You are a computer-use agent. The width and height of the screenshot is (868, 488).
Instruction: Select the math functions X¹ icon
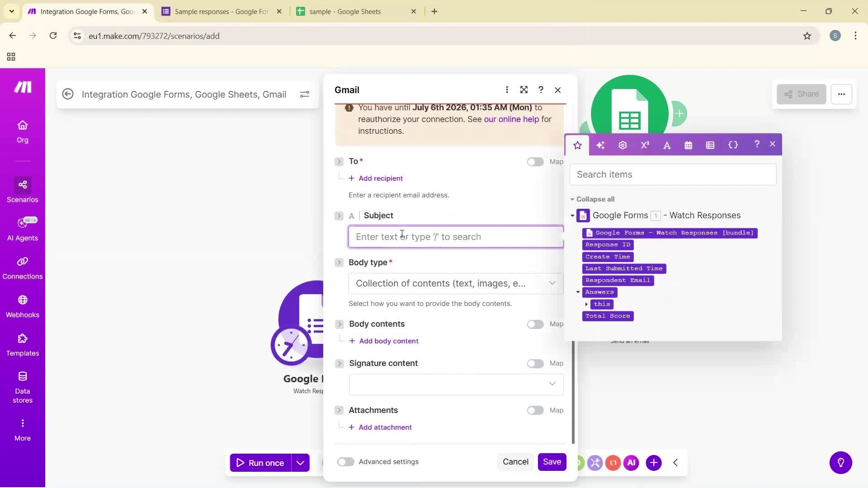pyautogui.click(x=644, y=145)
